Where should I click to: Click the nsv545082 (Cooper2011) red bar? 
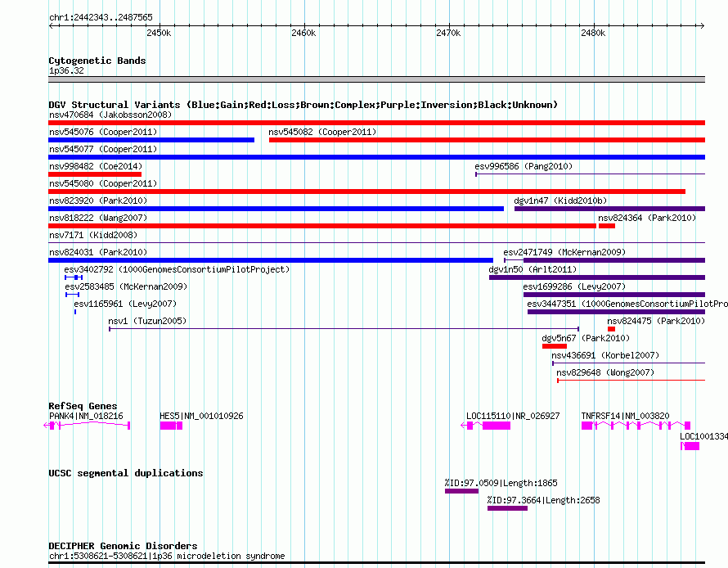click(x=487, y=140)
